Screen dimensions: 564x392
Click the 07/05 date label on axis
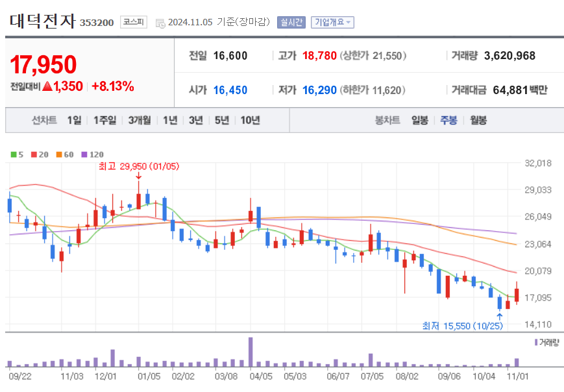tap(373, 376)
